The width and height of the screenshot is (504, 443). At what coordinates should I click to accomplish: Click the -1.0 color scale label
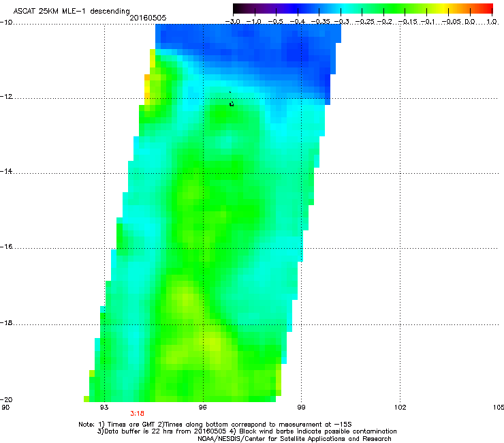(254, 22)
